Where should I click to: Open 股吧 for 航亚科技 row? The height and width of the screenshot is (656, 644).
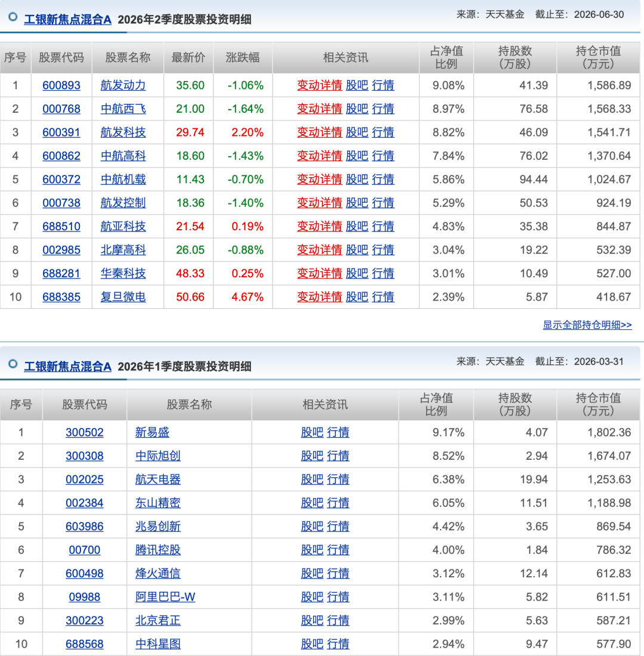tap(357, 227)
